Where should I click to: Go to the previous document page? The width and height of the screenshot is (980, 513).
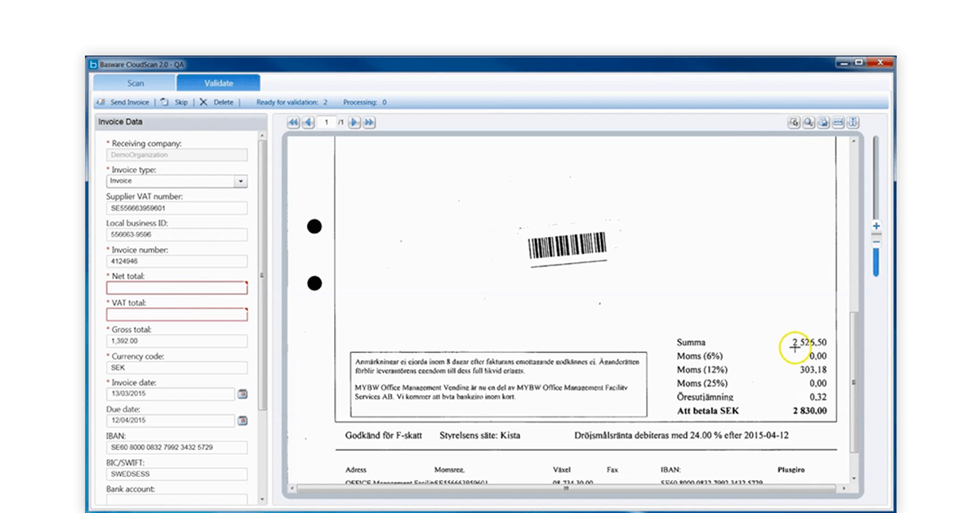[308, 123]
